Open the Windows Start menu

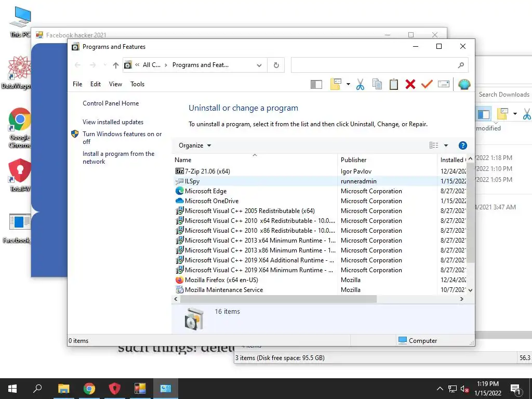[12, 389]
